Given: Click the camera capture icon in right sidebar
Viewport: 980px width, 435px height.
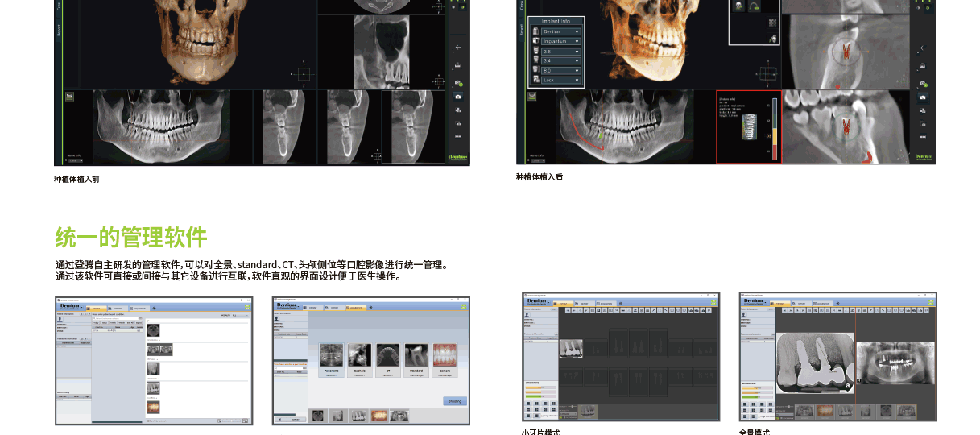Looking at the screenshot, I should [x=923, y=97].
